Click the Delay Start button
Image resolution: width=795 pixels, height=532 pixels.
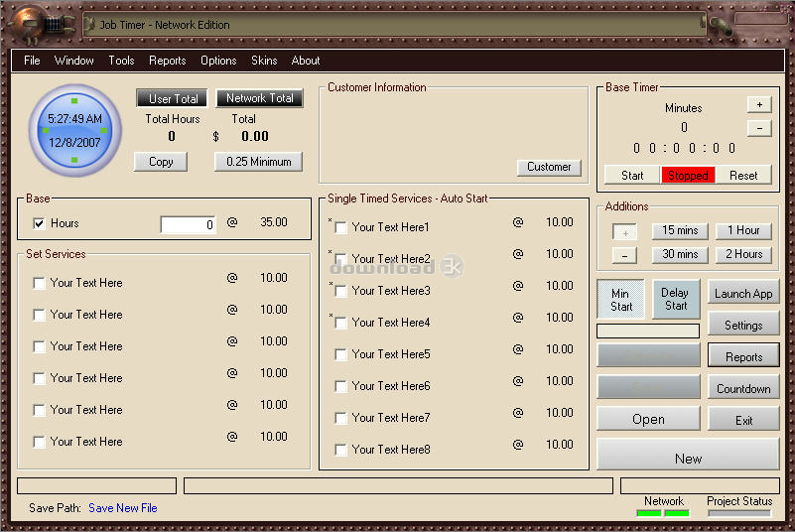676,299
